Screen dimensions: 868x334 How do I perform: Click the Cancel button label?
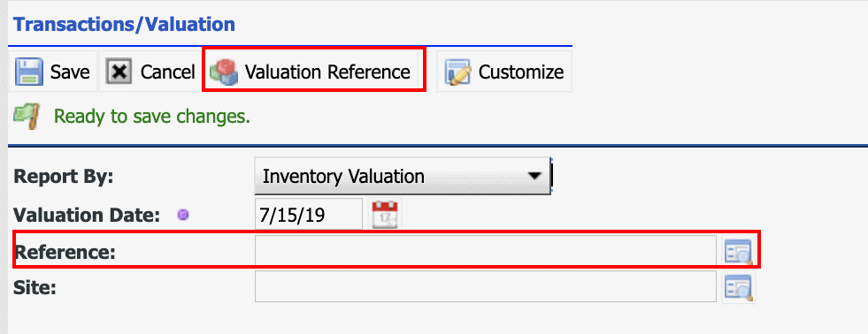click(x=168, y=72)
